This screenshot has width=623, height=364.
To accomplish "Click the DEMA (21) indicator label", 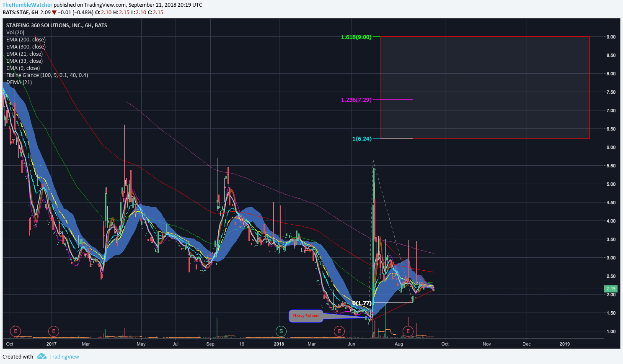I will 19,82.
